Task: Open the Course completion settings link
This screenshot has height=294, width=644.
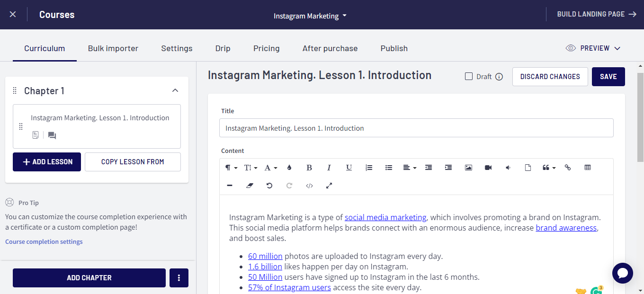Action: click(44, 242)
